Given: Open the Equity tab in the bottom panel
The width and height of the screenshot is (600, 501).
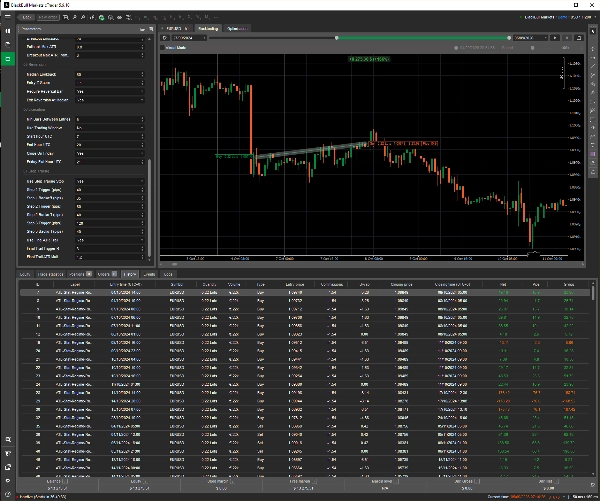Looking at the screenshot, I should [x=25, y=274].
